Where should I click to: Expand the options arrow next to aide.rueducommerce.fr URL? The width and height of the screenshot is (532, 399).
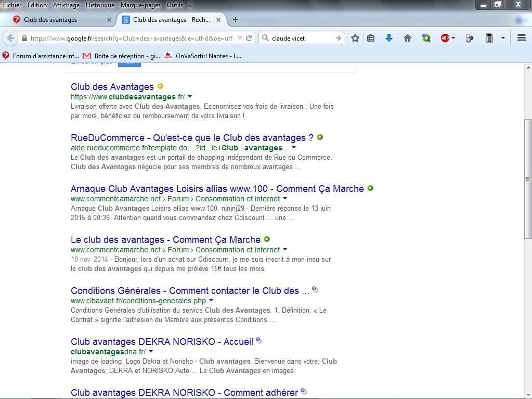[294, 148]
